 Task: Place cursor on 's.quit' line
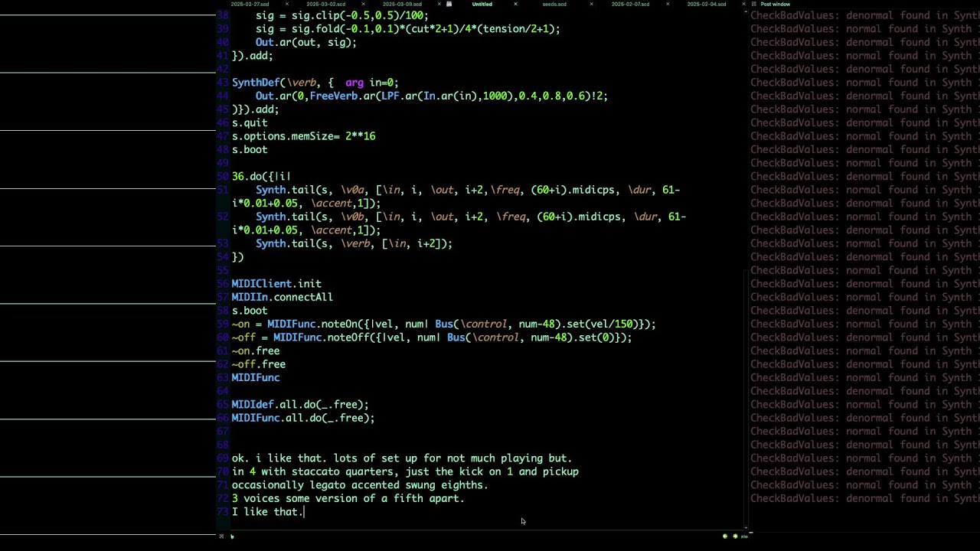(x=250, y=122)
